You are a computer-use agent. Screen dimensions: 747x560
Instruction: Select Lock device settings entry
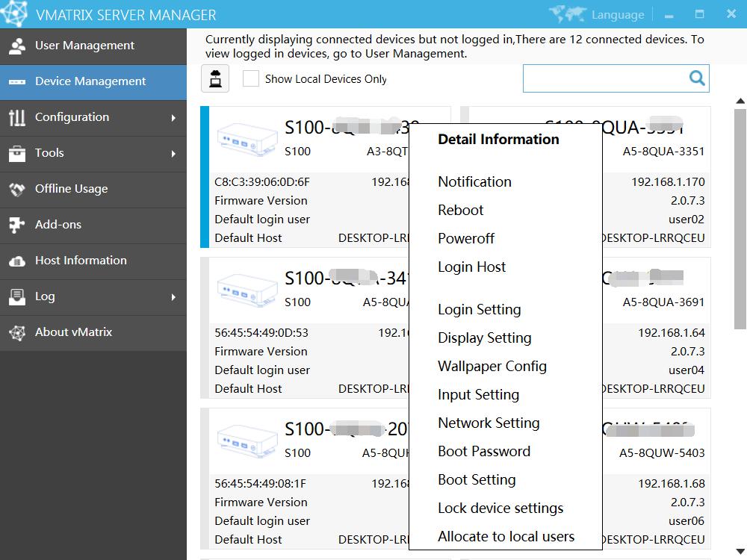[500, 508]
